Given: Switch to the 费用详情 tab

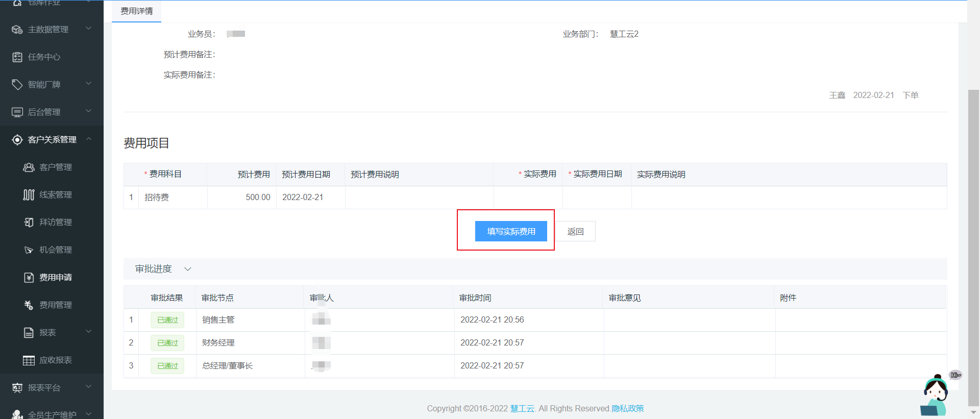Looking at the screenshot, I should pos(136,11).
